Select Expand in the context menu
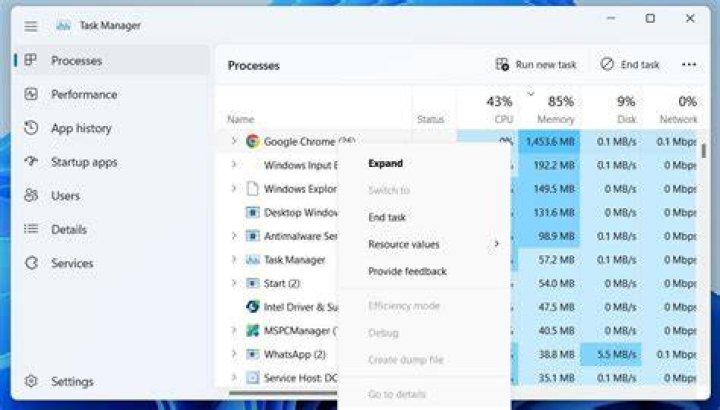Viewport: 720px width, 410px height. pyautogui.click(x=386, y=163)
